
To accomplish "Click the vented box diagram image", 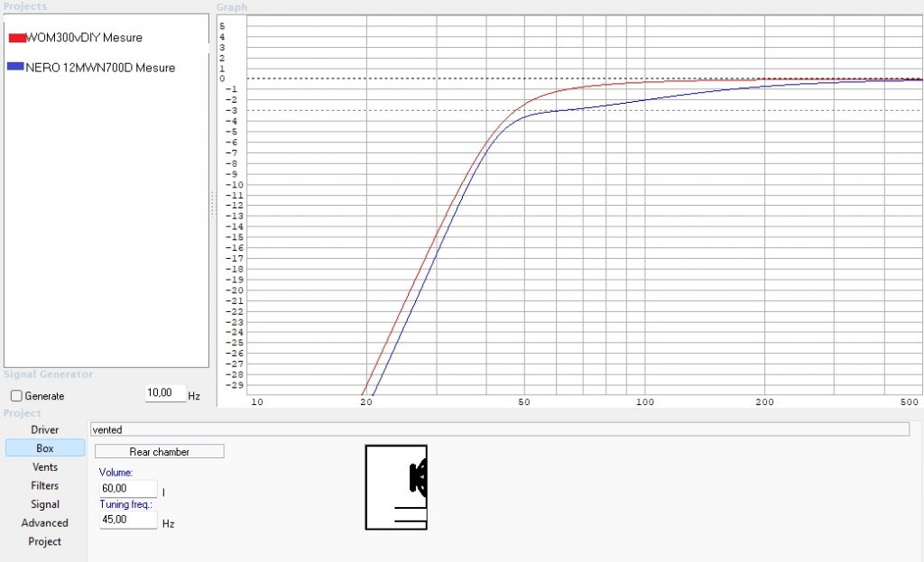I will pos(396,487).
